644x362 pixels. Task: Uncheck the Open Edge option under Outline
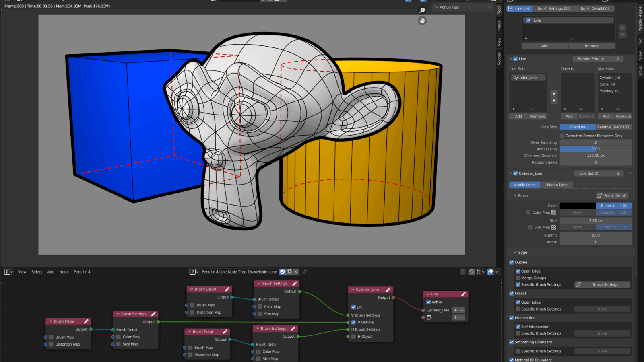coord(518,271)
